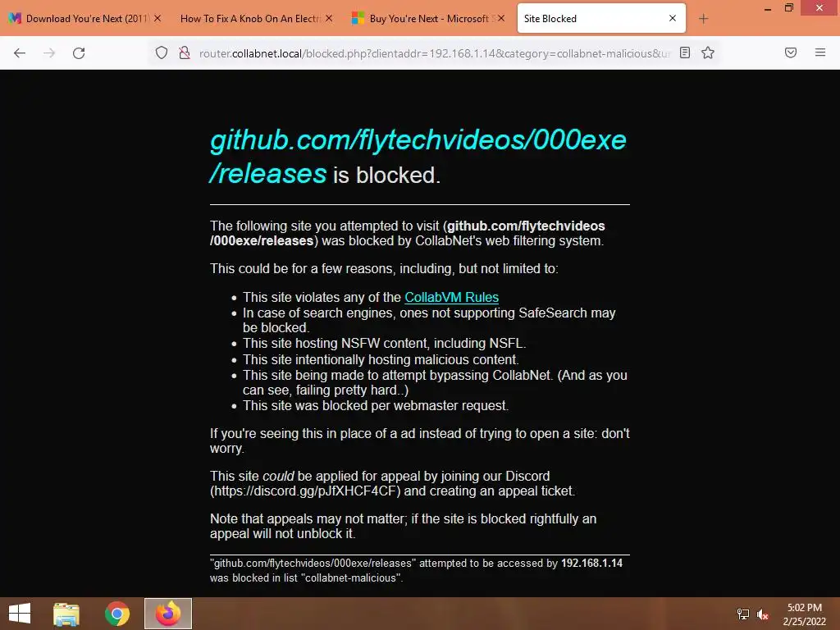
Task: Reload the Site Blocked page
Action: [79, 52]
